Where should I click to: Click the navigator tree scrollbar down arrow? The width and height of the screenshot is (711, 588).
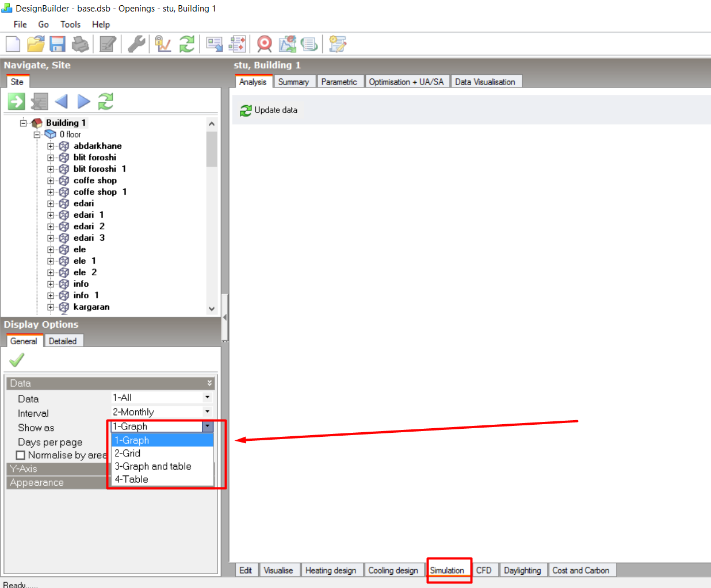pos(212,309)
